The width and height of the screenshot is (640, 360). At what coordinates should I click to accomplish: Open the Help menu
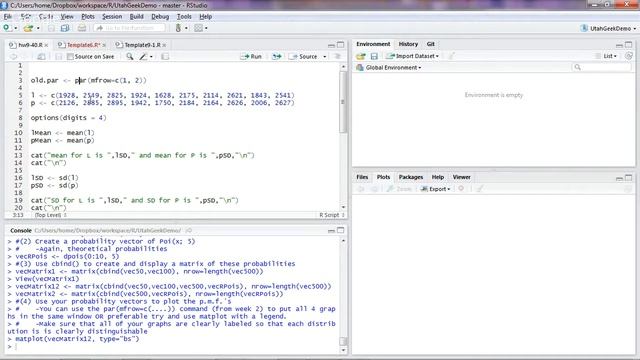point(205,17)
